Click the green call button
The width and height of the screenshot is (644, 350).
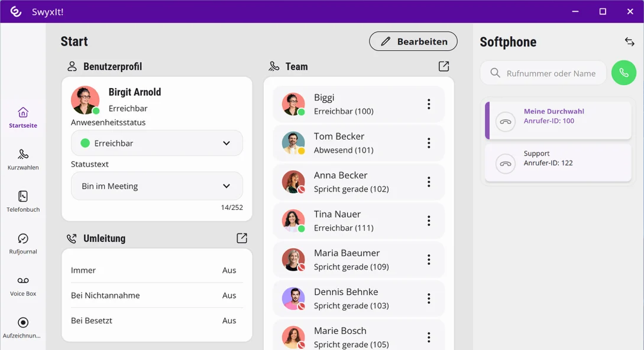click(623, 73)
